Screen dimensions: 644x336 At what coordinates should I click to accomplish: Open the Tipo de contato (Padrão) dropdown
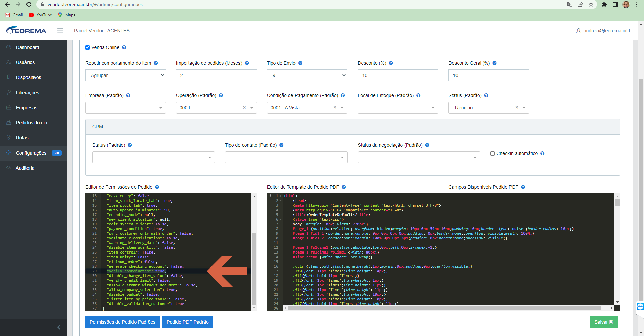286,157
